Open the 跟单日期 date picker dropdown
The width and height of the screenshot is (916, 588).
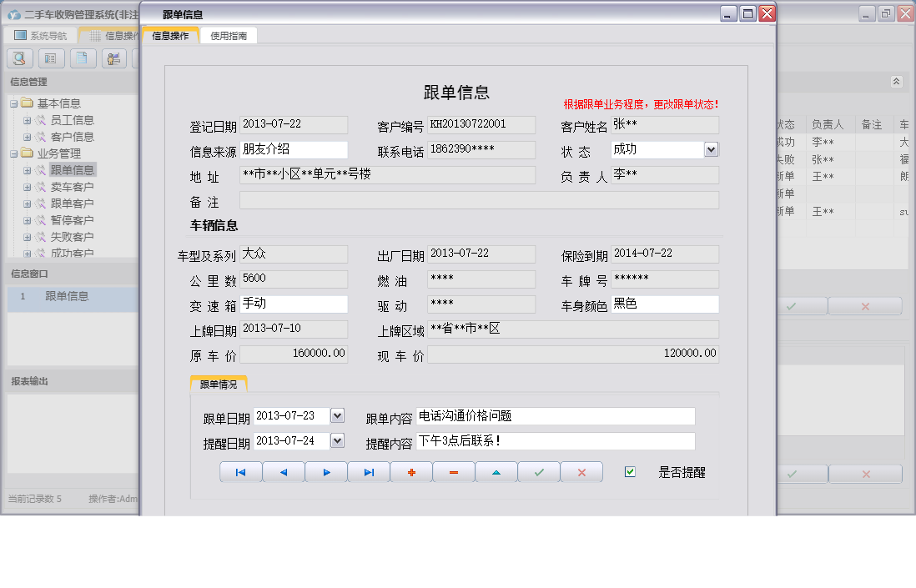click(338, 415)
